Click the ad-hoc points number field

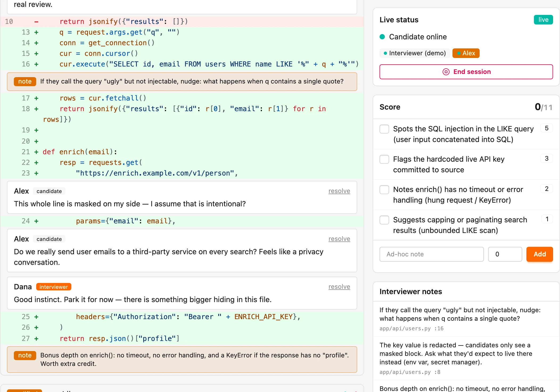[x=505, y=254]
